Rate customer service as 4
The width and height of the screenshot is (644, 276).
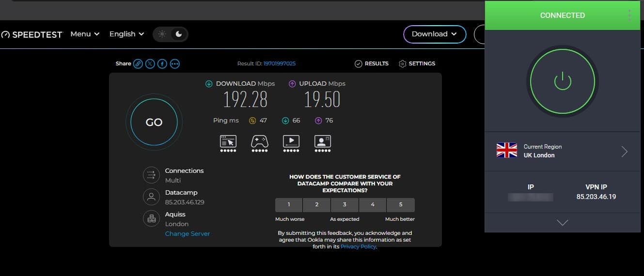[x=373, y=205]
